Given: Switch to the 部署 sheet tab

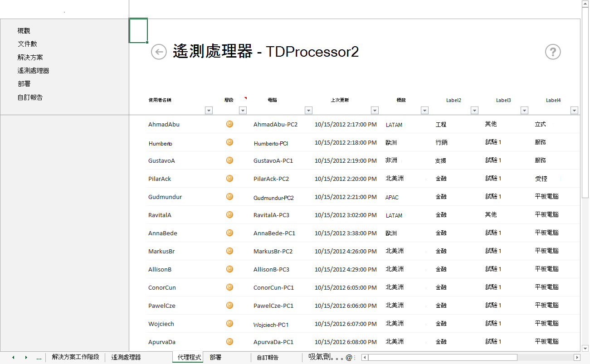Looking at the screenshot, I should click(215, 357).
